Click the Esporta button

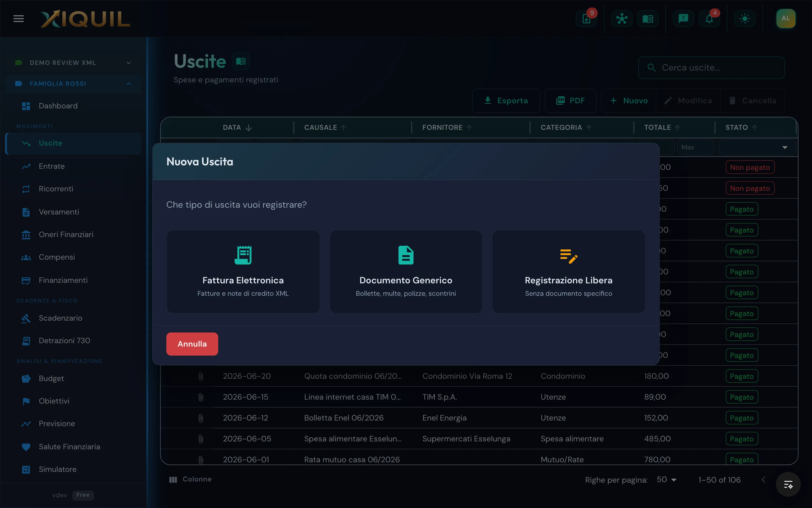(x=506, y=100)
